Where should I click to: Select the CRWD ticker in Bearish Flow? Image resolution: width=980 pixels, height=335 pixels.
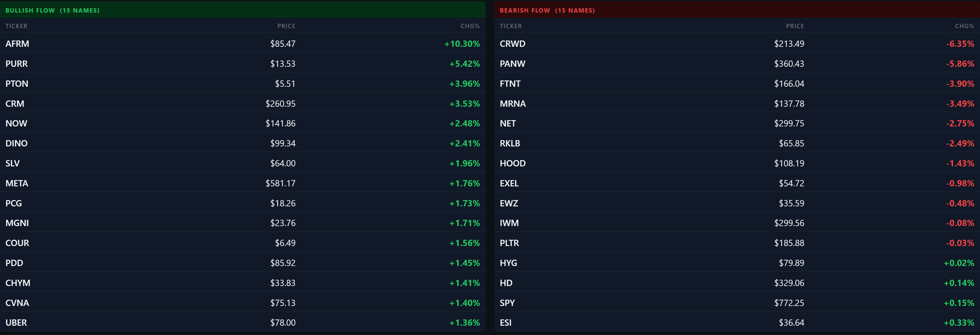[x=512, y=44]
